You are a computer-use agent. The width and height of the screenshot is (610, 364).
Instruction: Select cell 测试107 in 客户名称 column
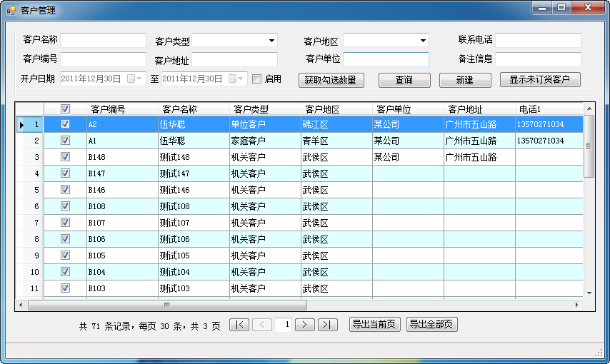click(x=194, y=223)
